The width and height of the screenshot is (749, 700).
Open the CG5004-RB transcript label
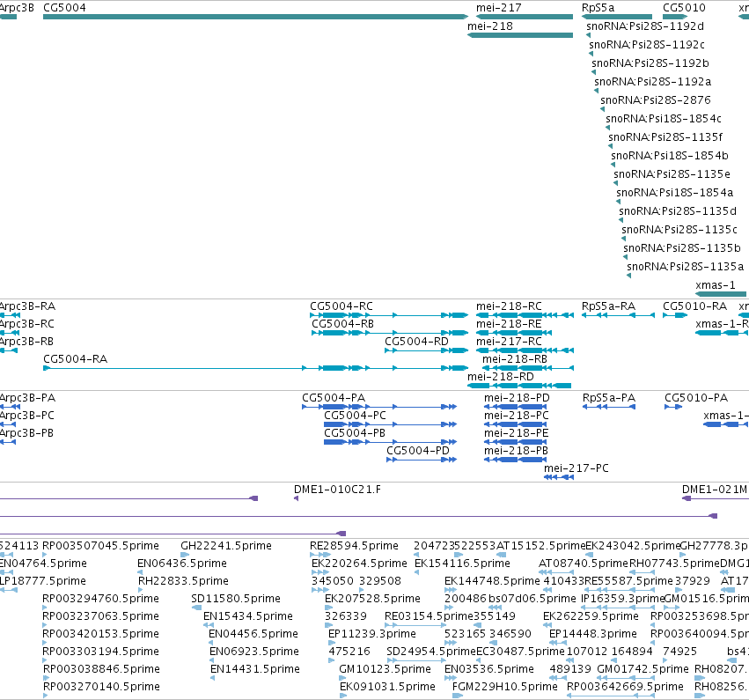click(342, 324)
